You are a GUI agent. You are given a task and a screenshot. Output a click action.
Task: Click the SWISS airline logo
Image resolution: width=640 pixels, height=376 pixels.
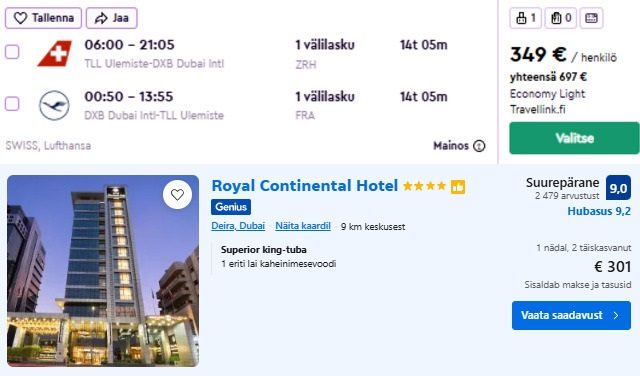click(x=55, y=53)
